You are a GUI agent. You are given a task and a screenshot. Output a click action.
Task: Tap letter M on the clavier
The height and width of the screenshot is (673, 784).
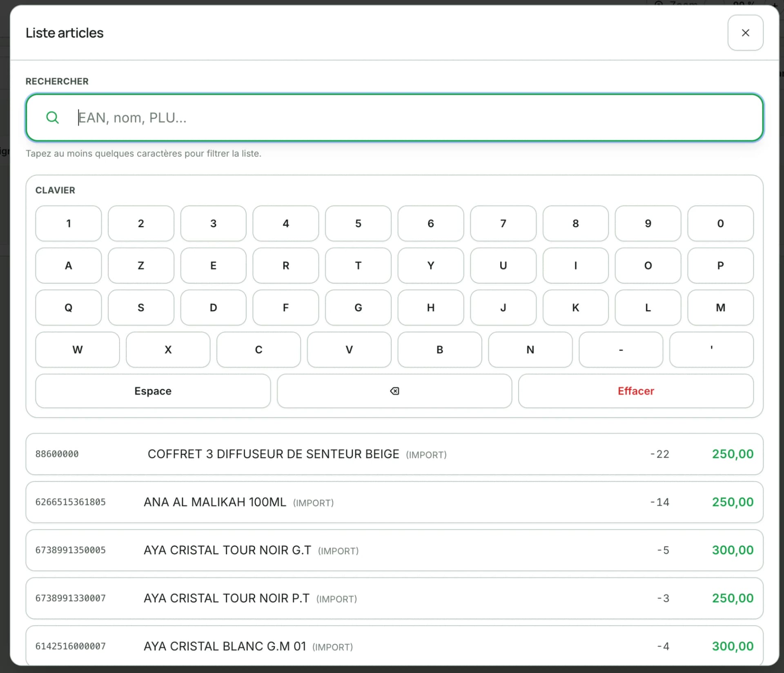pos(720,308)
